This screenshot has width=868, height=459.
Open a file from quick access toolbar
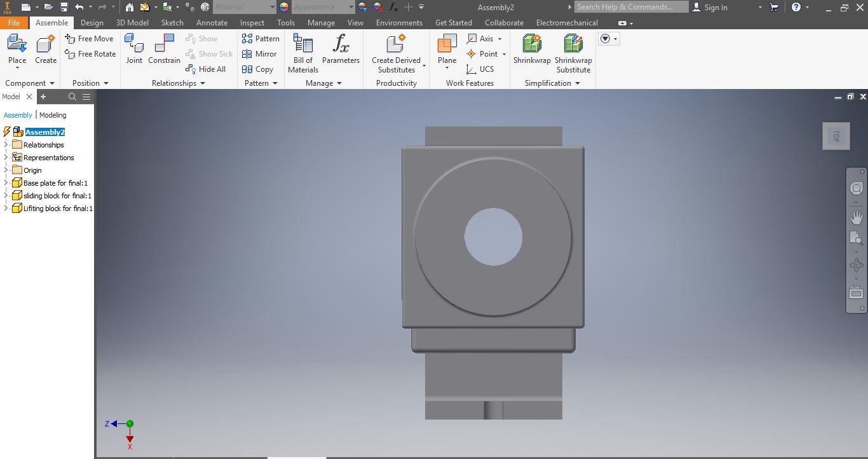(x=48, y=7)
